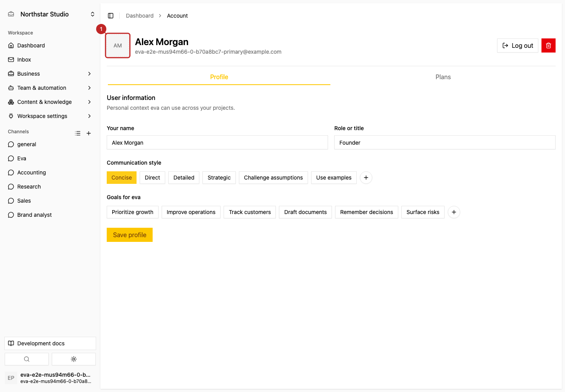565x392 pixels.
Task: Select the Improve operations goal
Action: coord(191,212)
